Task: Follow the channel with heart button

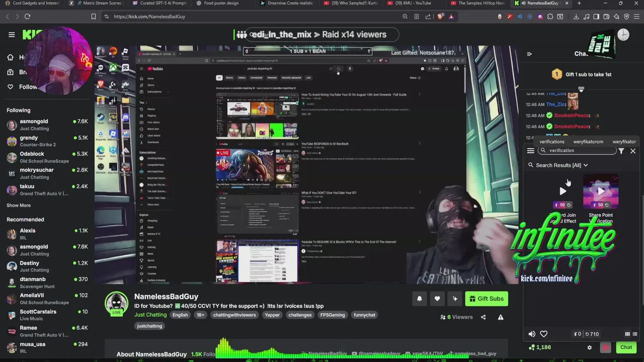Action: 437,299
